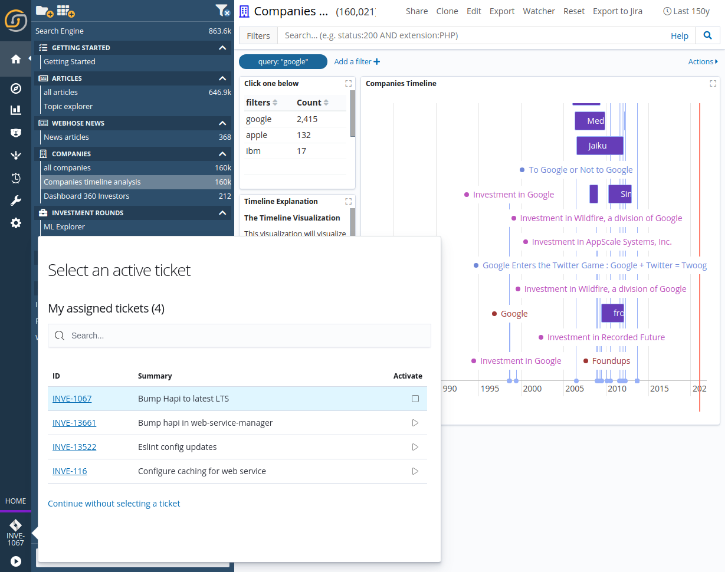Maximize the Timeline Explanation panel
Image resolution: width=728 pixels, height=572 pixels.
click(349, 202)
